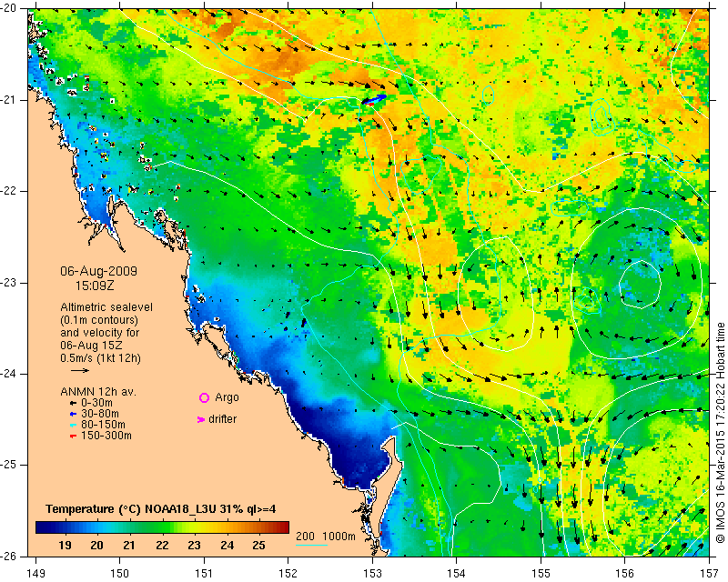
Task: Click the '0-30m' depth label
Action: point(96,403)
